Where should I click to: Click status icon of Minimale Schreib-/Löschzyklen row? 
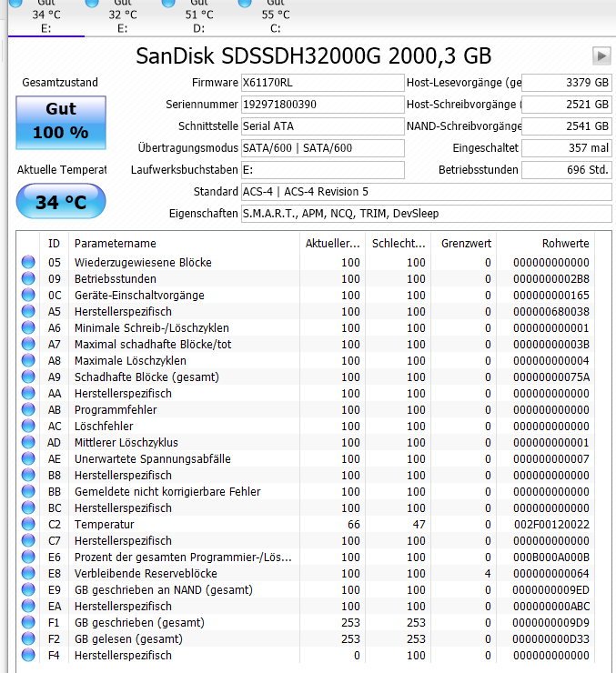28,328
